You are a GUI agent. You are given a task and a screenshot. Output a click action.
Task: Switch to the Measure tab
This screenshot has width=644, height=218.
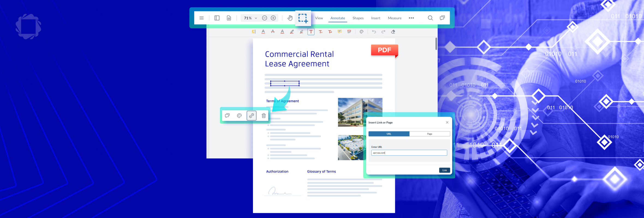coord(395,18)
